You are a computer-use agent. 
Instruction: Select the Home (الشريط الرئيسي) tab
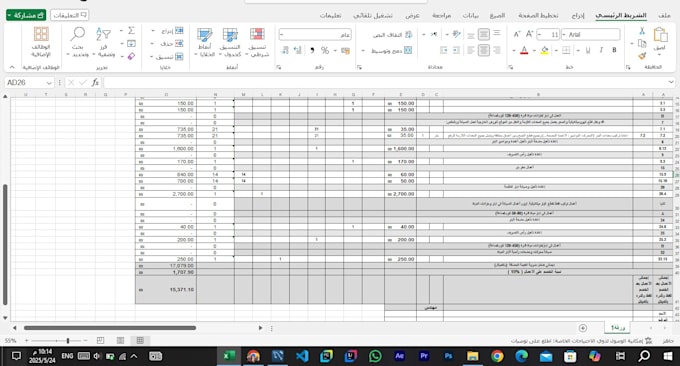[x=621, y=15]
